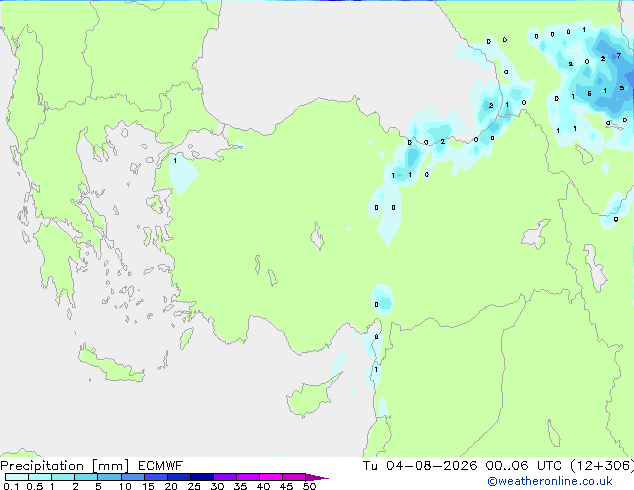Click the '35' legend scale label

click(240, 486)
